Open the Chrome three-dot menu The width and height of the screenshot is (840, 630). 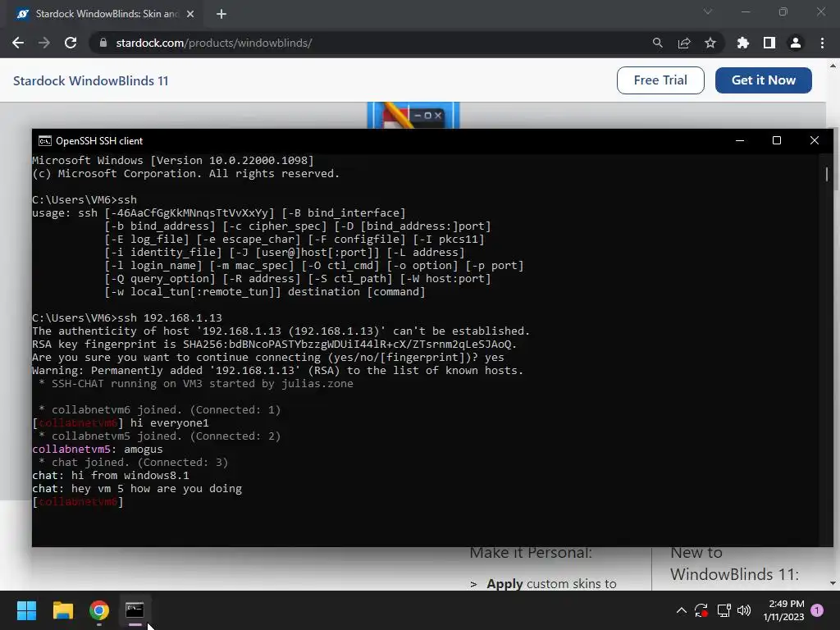(x=822, y=43)
